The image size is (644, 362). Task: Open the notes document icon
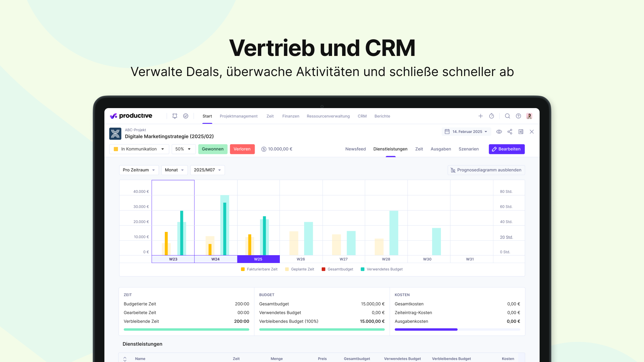[x=521, y=132]
